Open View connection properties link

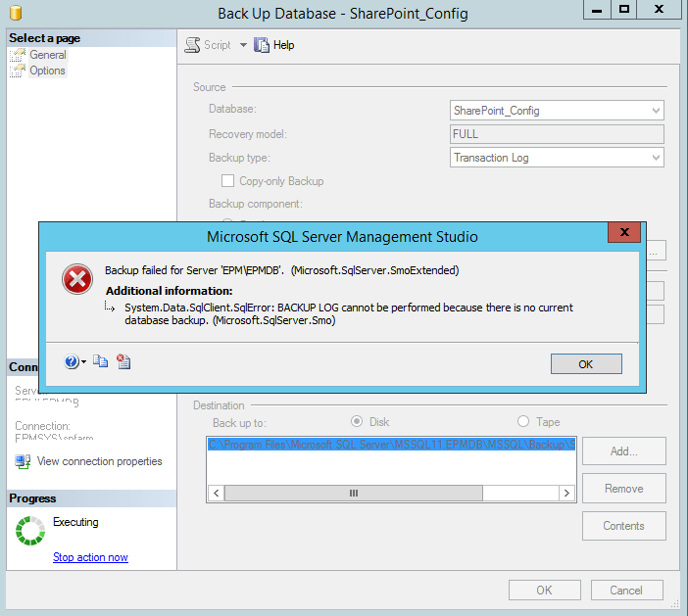100,461
